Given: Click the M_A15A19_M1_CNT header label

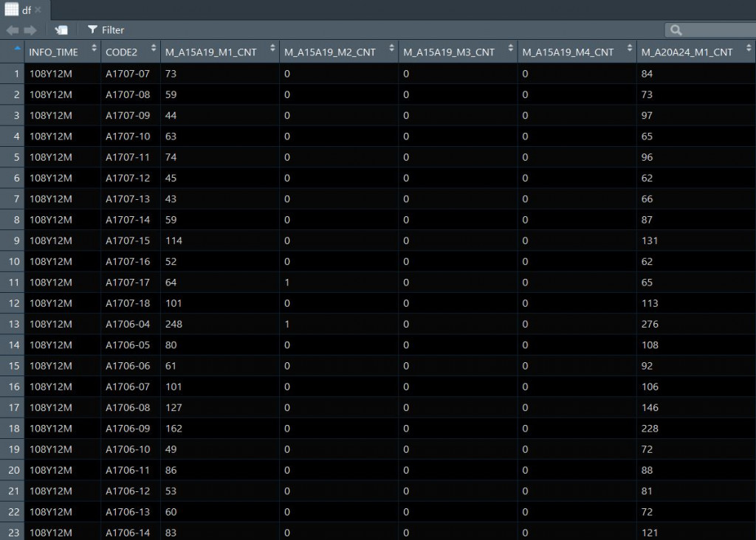Looking at the screenshot, I should pos(210,52).
